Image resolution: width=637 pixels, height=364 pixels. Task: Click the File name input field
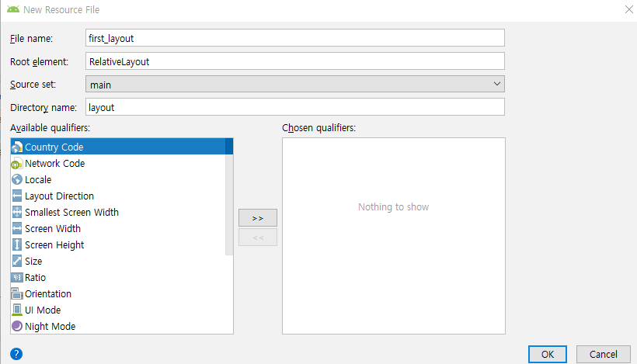tap(295, 38)
